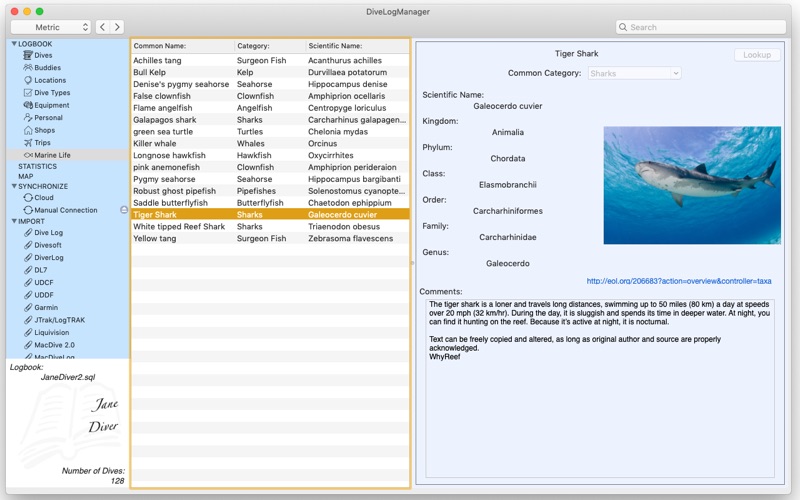Open STATISTICS in sidebar
The image size is (800, 500).
pyautogui.click(x=37, y=166)
